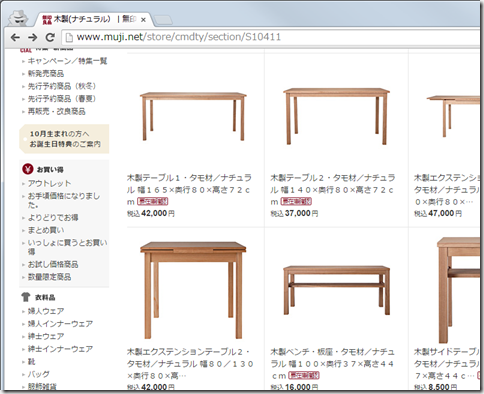Click the 木製ベンチ・板座 product image
This screenshot has width=484, height=394.
click(x=336, y=290)
